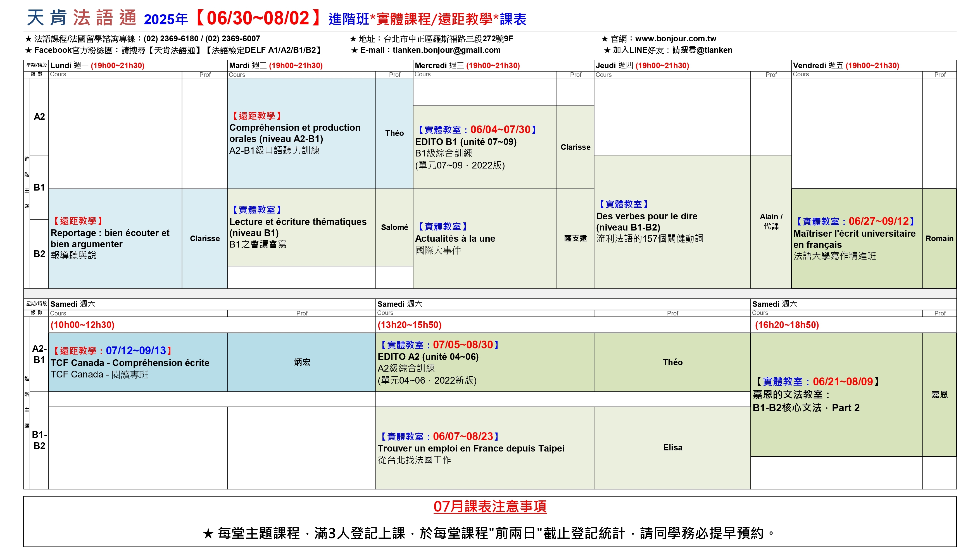This screenshot has height=556, width=980.
Task: Click Saturday time slot (16h20~18h50)
Action: [787, 325]
